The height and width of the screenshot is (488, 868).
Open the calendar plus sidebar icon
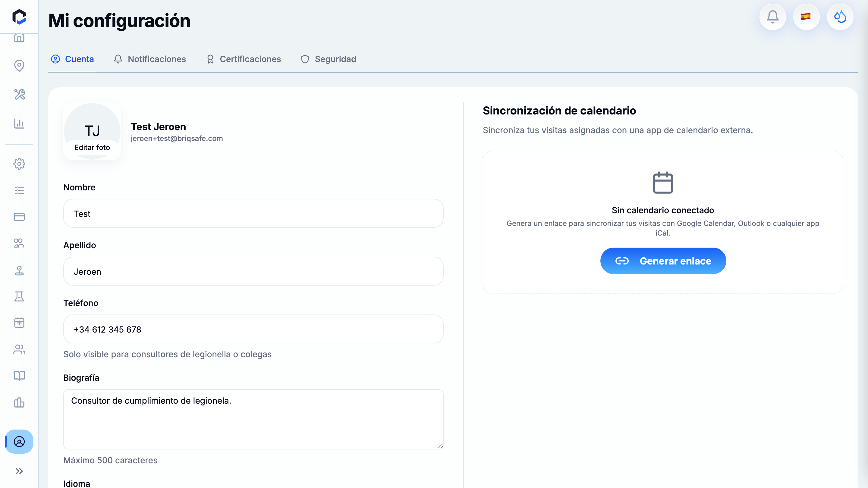coord(19,323)
